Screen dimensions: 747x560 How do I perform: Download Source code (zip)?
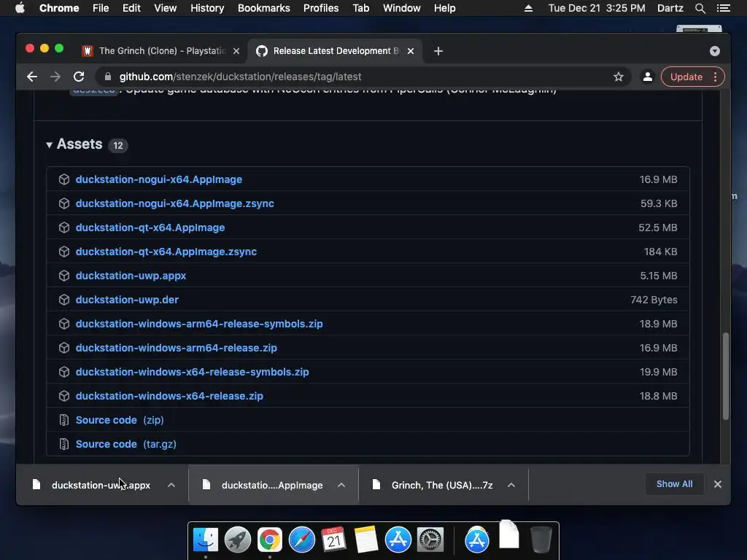point(120,420)
